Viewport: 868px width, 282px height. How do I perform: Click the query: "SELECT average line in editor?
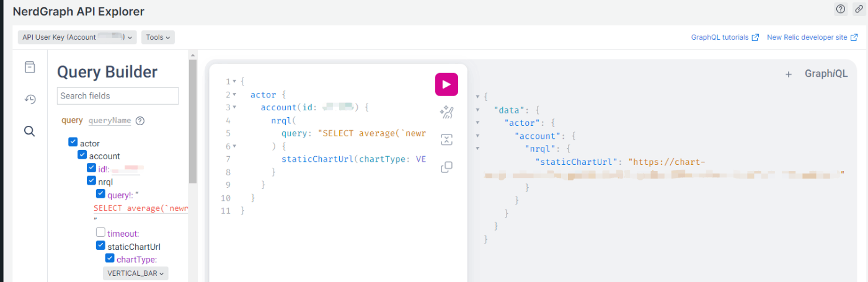pos(353,133)
